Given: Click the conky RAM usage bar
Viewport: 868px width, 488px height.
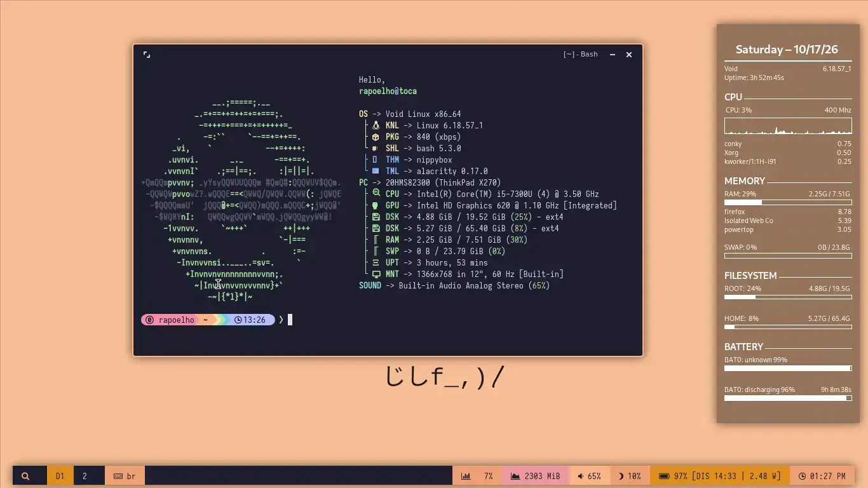Looking at the screenshot, I should (788, 203).
